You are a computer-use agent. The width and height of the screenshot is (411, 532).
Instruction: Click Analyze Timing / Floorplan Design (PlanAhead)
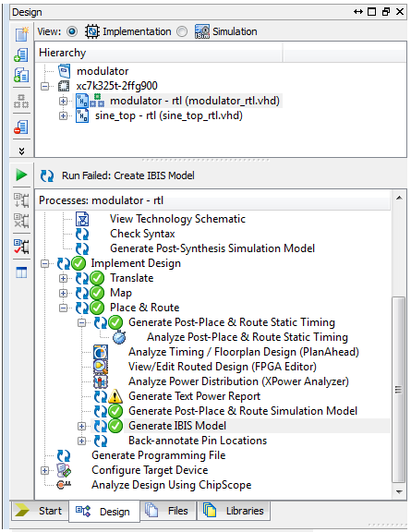pos(243,352)
